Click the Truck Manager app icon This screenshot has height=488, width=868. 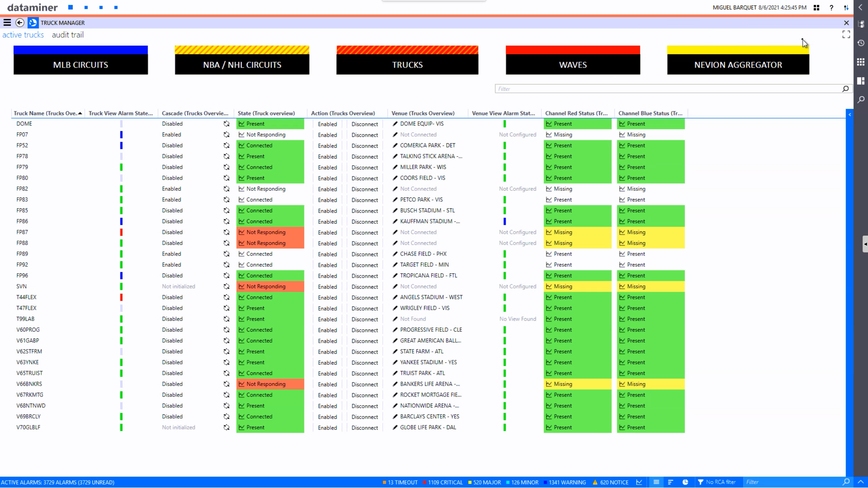[33, 23]
